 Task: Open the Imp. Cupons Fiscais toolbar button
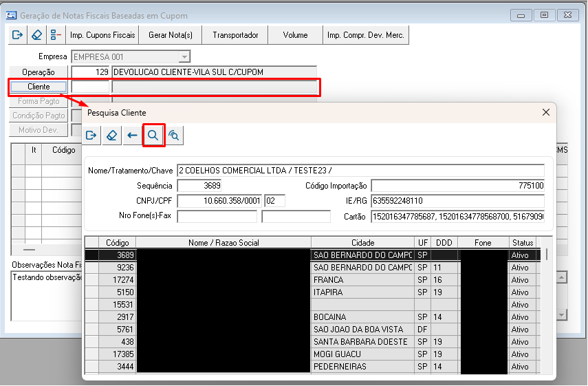[x=102, y=35]
